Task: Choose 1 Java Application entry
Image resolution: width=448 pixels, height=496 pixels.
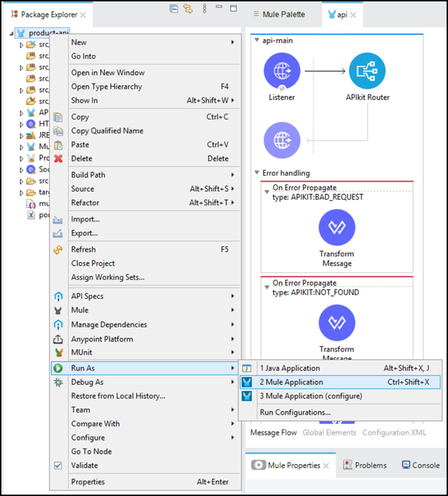Action: point(340,368)
